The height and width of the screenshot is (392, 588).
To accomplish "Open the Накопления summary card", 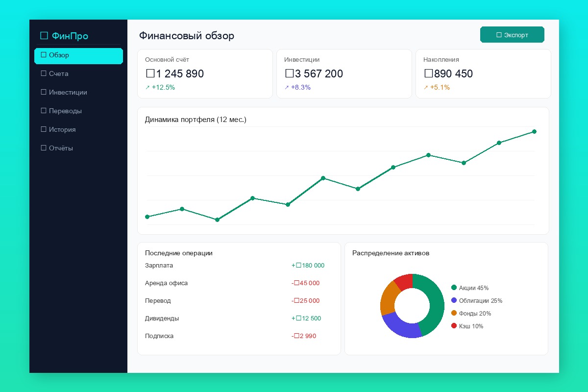I will [483, 73].
